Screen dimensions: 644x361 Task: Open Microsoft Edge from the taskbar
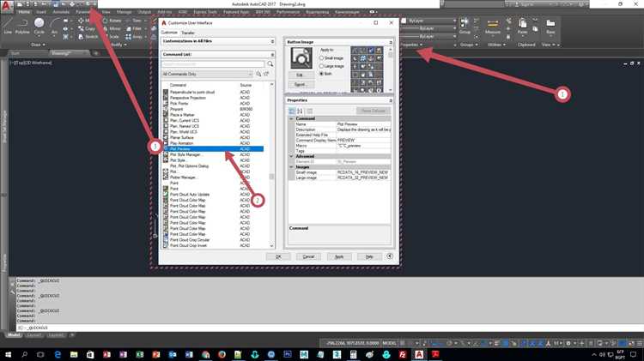pos(58,354)
